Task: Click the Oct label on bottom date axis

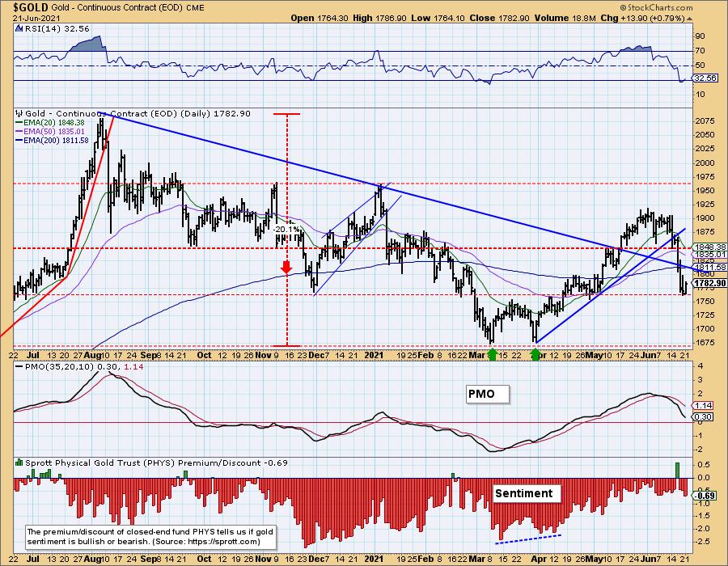Action: point(204,559)
